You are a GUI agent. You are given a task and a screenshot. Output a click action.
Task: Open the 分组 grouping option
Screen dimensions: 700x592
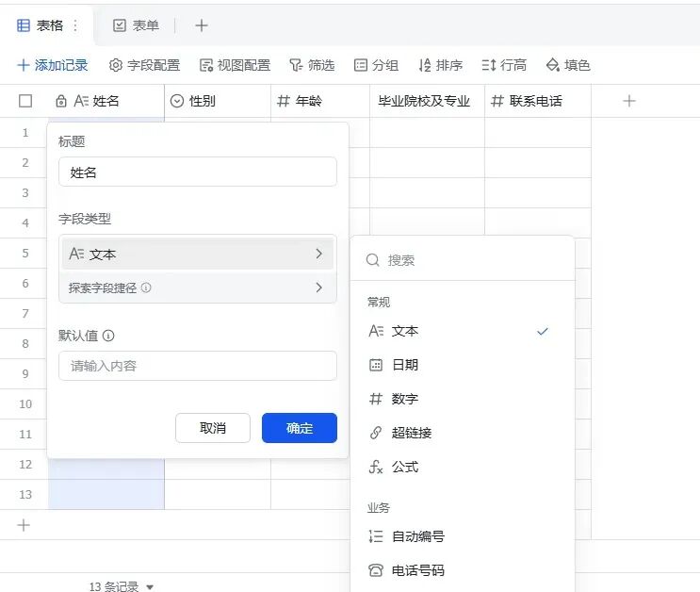click(376, 65)
